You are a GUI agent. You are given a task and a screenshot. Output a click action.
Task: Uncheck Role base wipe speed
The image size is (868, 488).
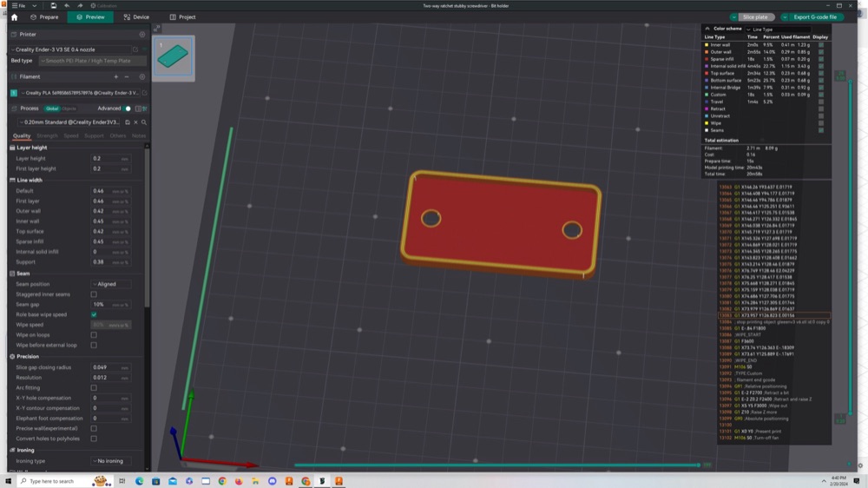pyautogui.click(x=94, y=314)
